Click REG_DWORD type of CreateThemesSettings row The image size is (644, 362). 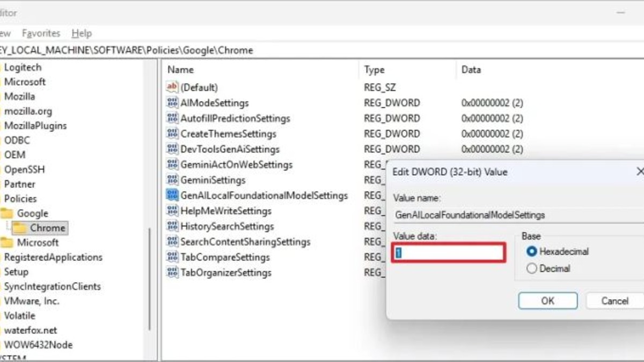point(392,134)
